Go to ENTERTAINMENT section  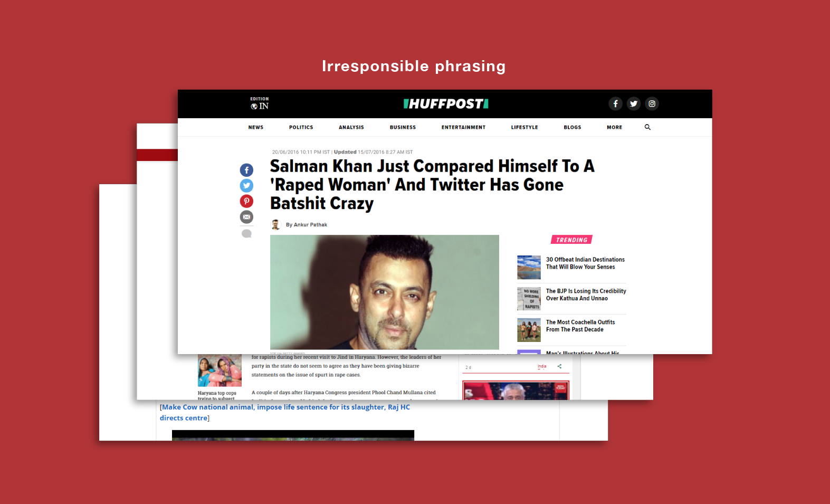(x=463, y=127)
